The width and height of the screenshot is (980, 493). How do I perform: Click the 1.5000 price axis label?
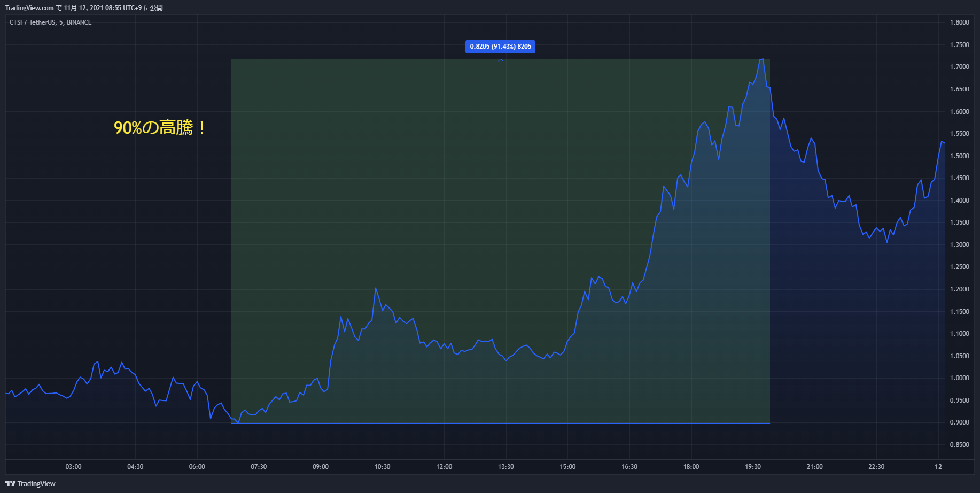point(960,156)
